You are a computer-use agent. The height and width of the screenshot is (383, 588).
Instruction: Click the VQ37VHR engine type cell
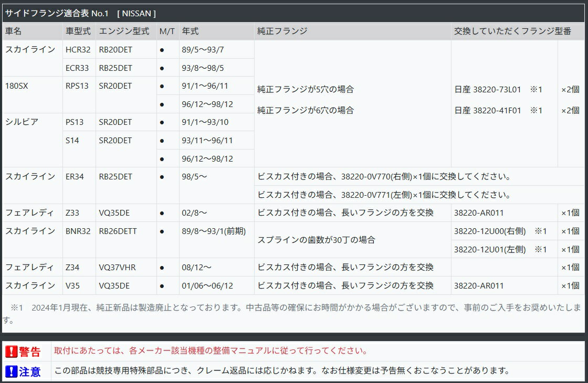tap(117, 268)
